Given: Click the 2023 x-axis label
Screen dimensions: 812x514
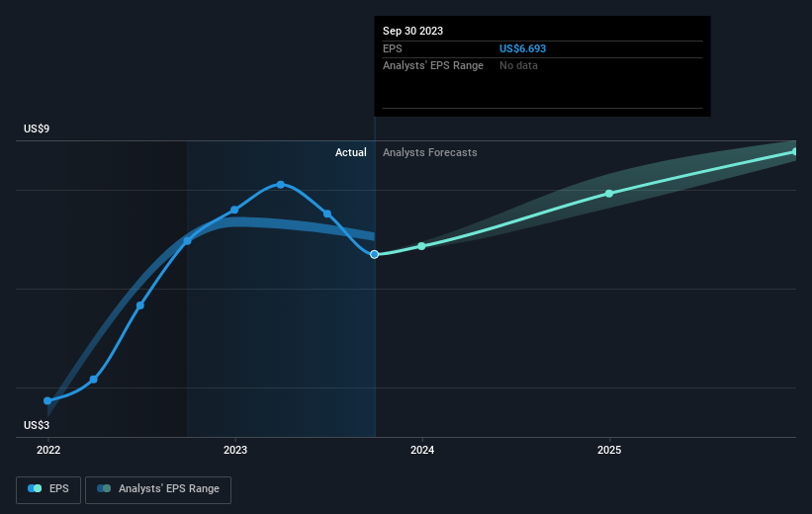Looking at the screenshot, I should (x=235, y=450).
